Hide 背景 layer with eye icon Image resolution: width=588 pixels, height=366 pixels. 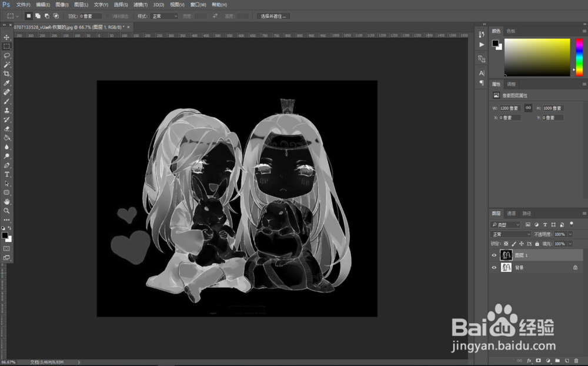pyautogui.click(x=494, y=268)
